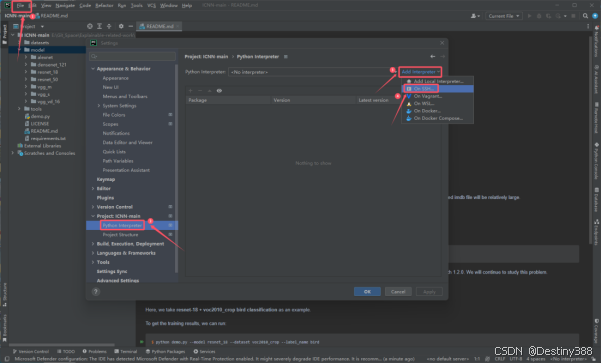
Task: Click the settings search field
Action: pyautogui.click(x=132, y=56)
